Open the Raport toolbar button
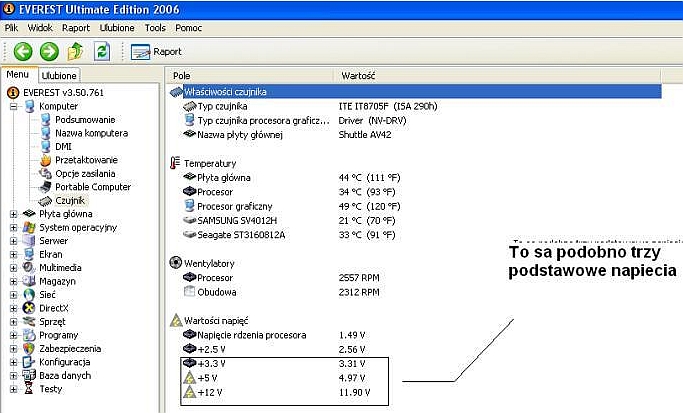The width and height of the screenshot is (683, 413). (x=156, y=52)
